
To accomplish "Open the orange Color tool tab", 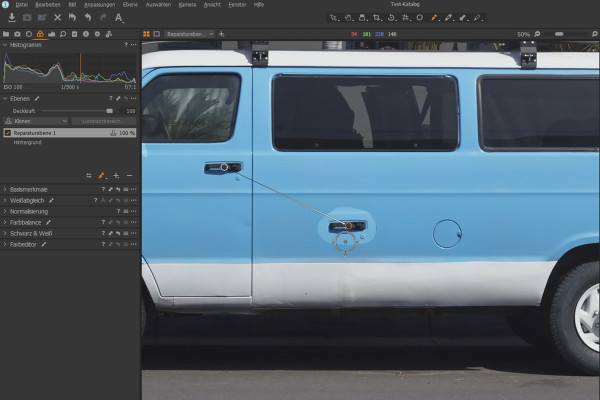I will [40, 34].
